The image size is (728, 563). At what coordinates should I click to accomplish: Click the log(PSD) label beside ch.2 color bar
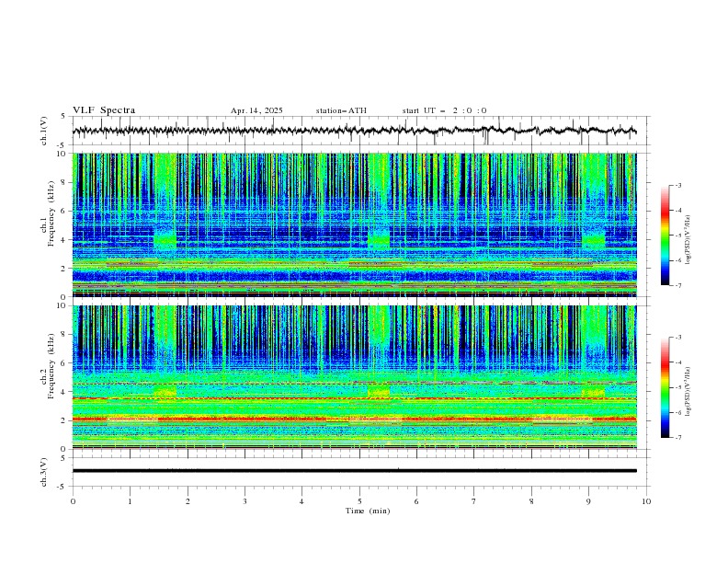click(x=688, y=392)
